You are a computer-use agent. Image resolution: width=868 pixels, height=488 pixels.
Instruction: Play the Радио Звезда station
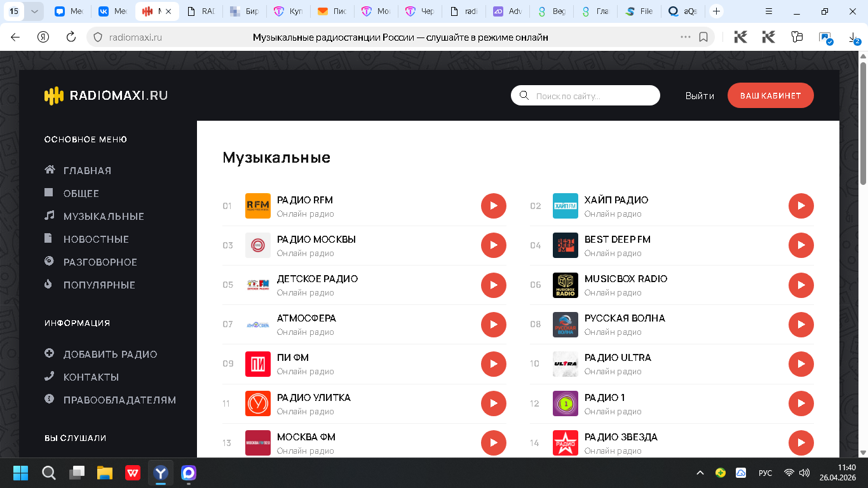[x=801, y=443]
